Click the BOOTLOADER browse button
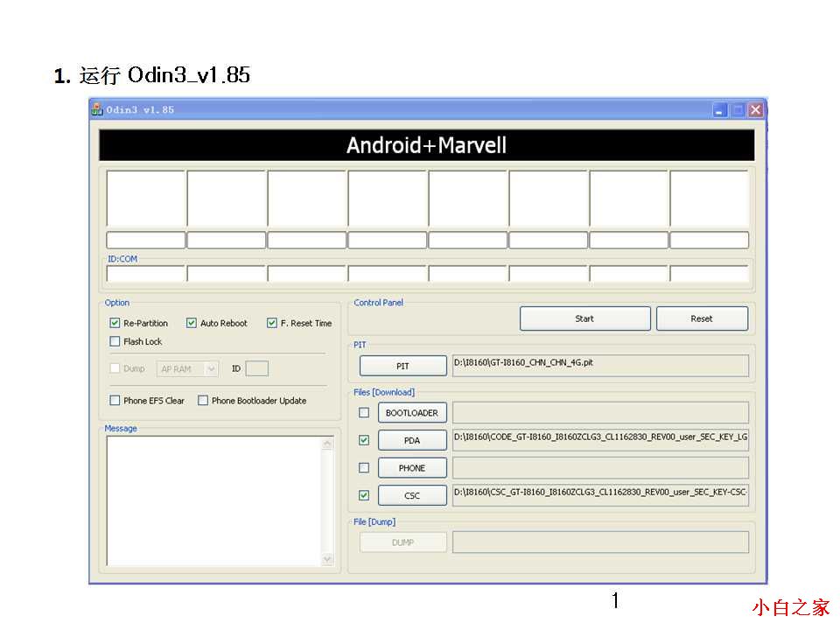840x630 pixels. pyautogui.click(x=412, y=413)
